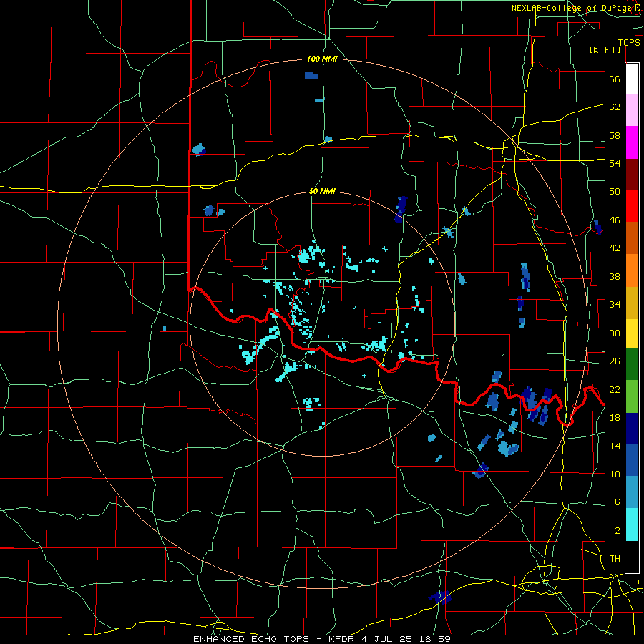Click the 50 NMI range ring label
This screenshot has height=644, width=644.
(x=322, y=191)
